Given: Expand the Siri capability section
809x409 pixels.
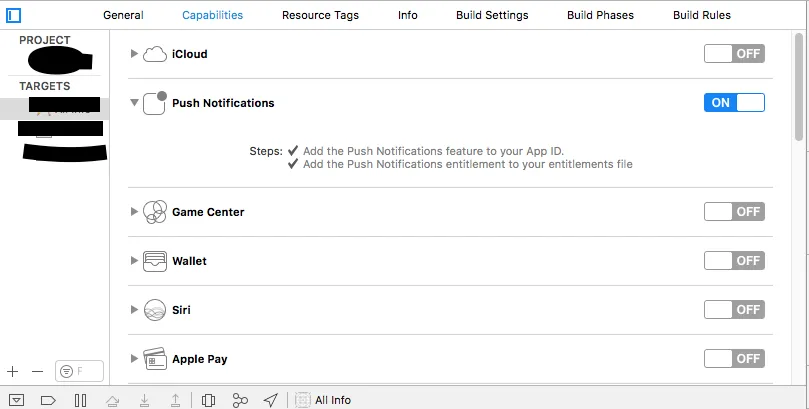Looking at the screenshot, I should coord(135,310).
